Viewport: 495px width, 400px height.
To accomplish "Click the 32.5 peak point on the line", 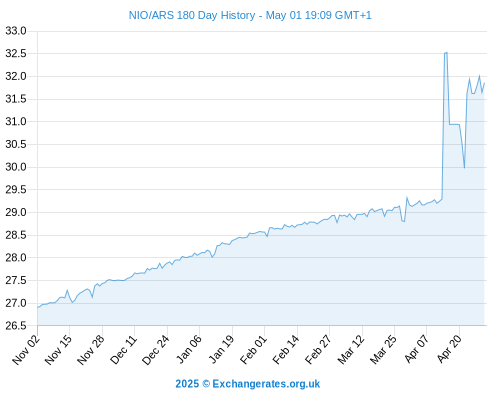I will tap(446, 53).
